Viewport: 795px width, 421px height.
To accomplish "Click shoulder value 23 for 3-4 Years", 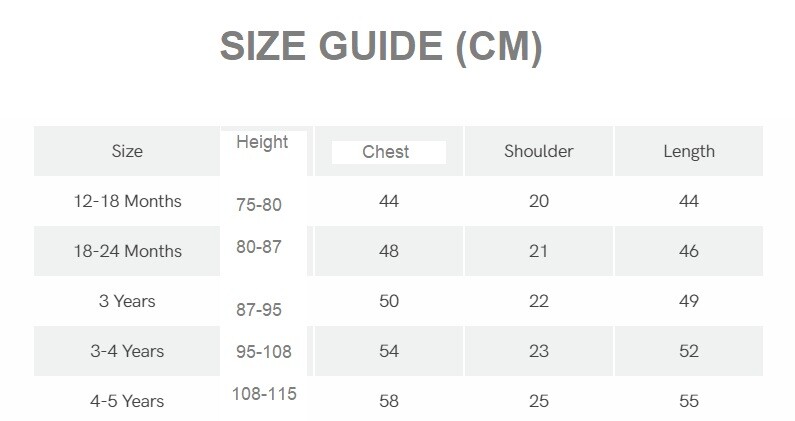I will (x=539, y=351).
